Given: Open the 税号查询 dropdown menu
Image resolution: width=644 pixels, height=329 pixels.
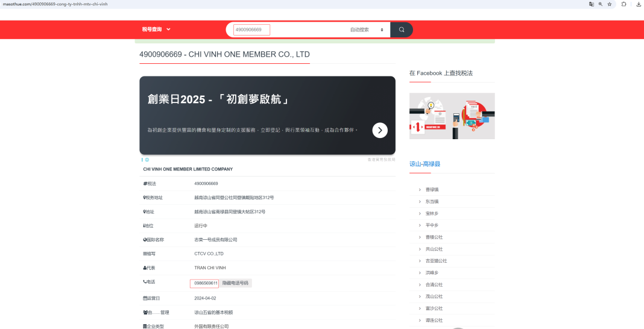Looking at the screenshot, I should click(156, 30).
